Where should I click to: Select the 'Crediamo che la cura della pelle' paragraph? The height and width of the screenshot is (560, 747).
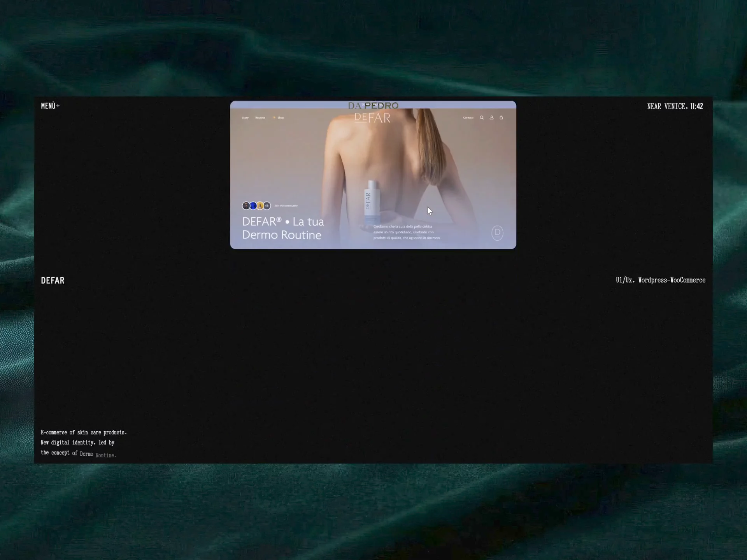[x=407, y=232]
